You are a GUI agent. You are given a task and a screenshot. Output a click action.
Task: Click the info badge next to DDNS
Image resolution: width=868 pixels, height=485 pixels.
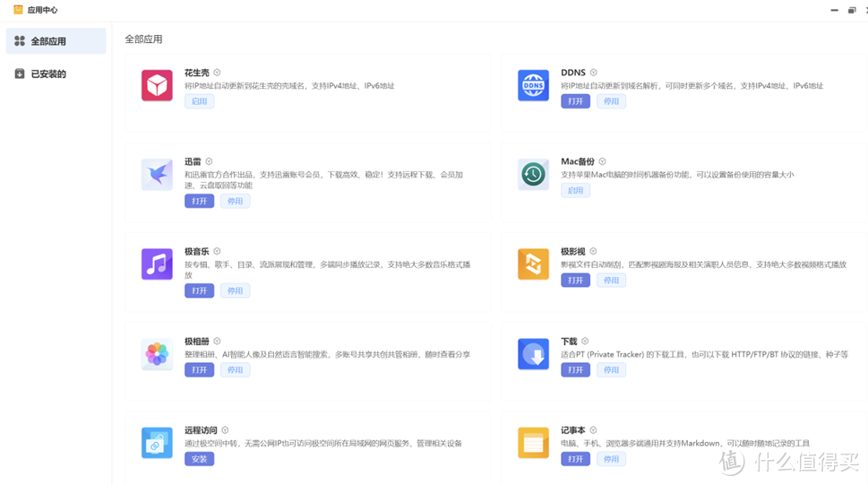tap(593, 73)
